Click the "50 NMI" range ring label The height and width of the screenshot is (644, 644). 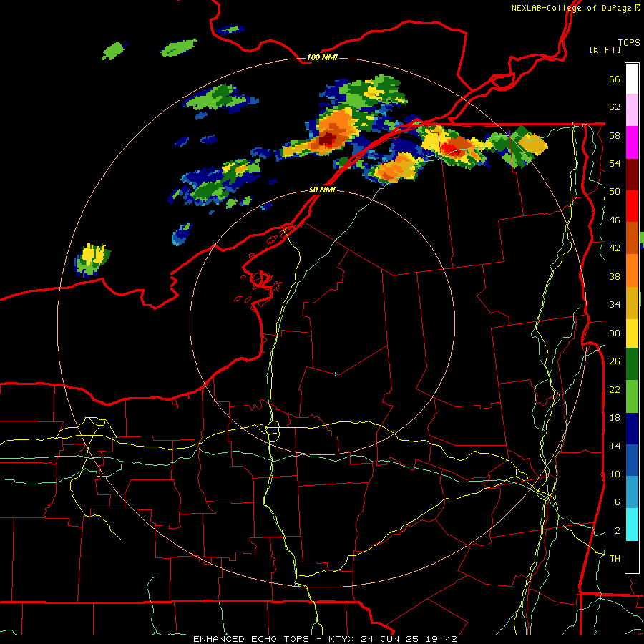(321, 190)
